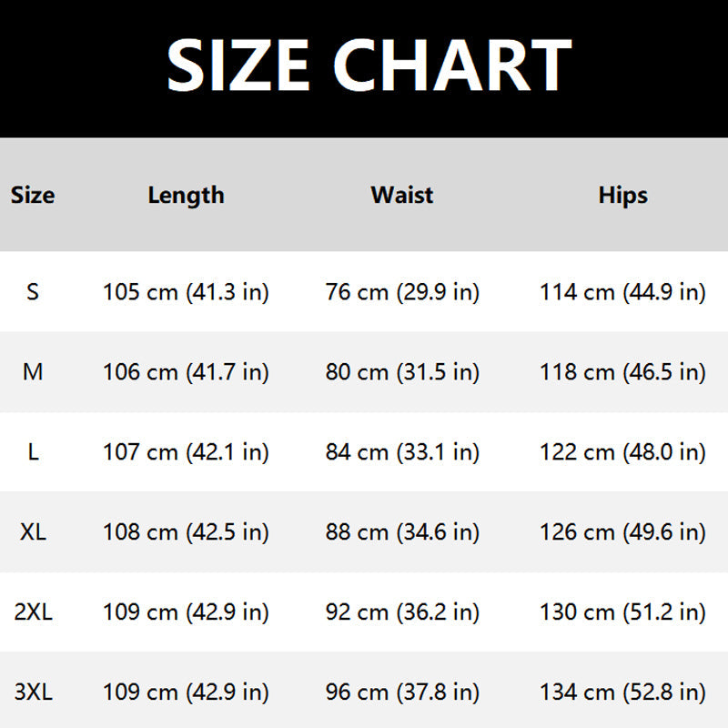The width and height of the screenshot is (728, 728).
Task: Choose the 2XL size row label
Action: click(33, 612)
